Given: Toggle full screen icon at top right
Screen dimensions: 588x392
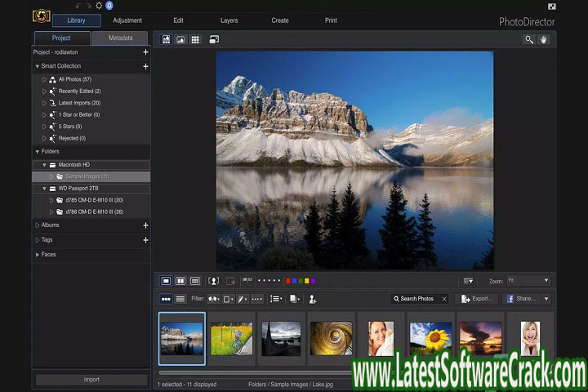Looking at the screenshot, I should click(x=551, y=7).
